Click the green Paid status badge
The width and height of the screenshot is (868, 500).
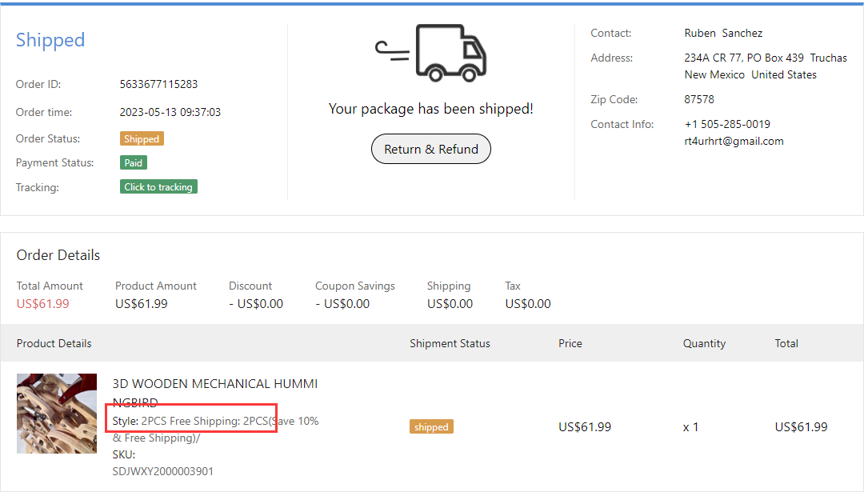[134, 163]
